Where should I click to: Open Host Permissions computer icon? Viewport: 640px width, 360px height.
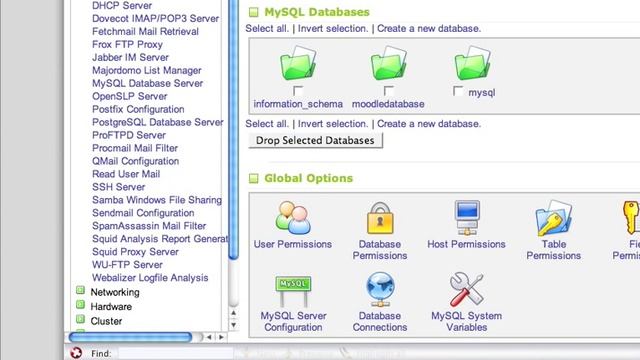(x=467, y=217)
